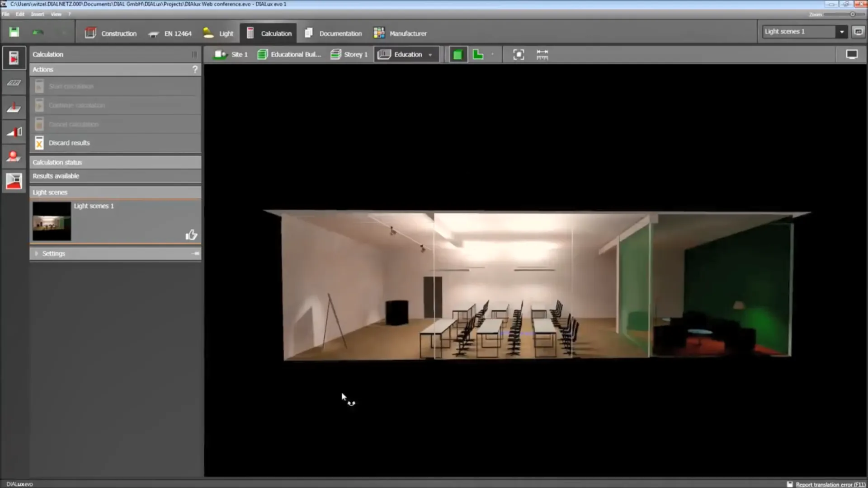Click Discard results button
The width and height of the screenshot is (868, 488).
point(69,143)
